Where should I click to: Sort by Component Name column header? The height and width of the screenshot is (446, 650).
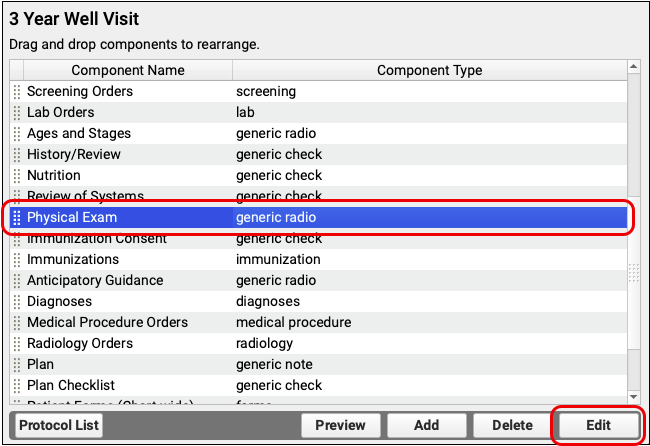point(127,70)
